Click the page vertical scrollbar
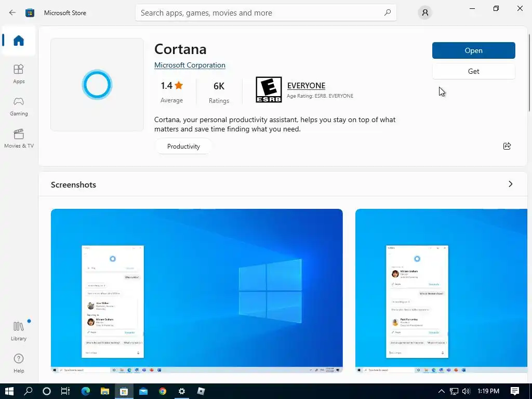532x399 pixels. 529,73
